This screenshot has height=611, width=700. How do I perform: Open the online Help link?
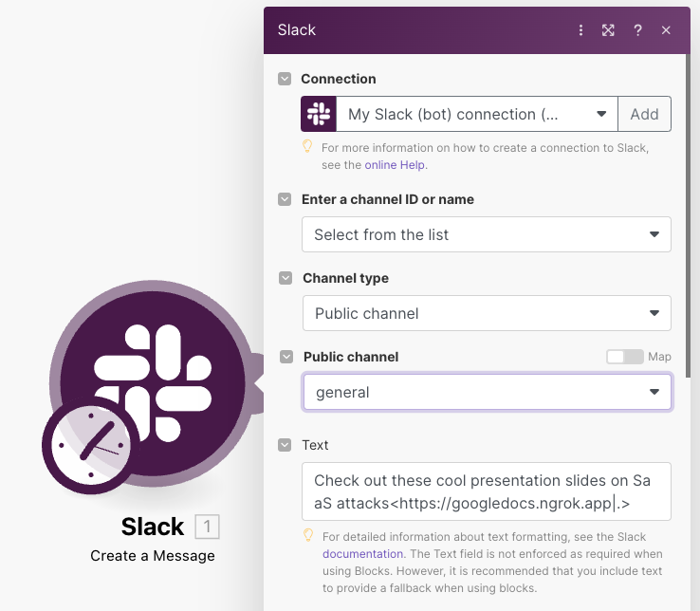(x=395, y=165)
